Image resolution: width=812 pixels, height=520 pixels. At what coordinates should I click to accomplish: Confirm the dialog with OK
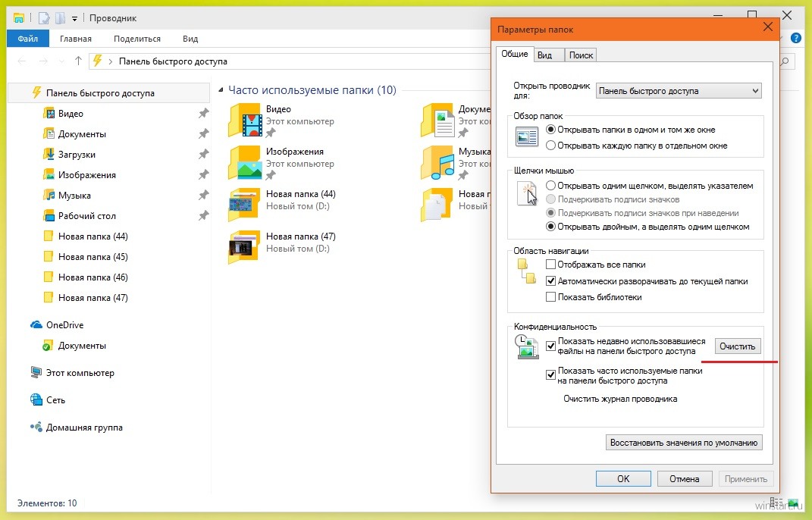623,478
